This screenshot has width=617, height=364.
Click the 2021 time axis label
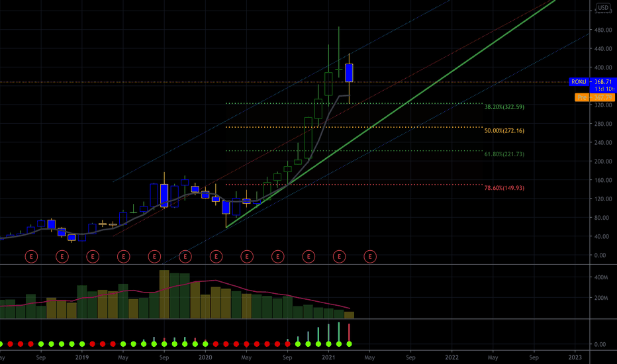328,357
